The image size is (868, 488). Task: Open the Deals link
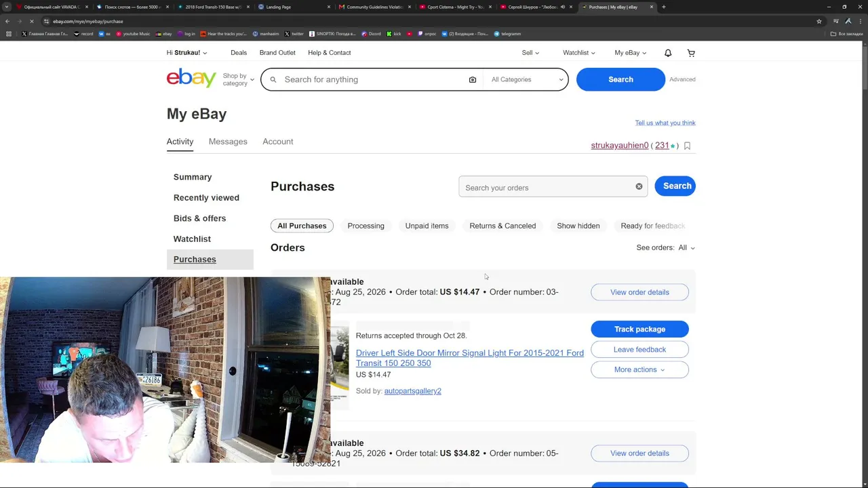[x=239, y=53]
